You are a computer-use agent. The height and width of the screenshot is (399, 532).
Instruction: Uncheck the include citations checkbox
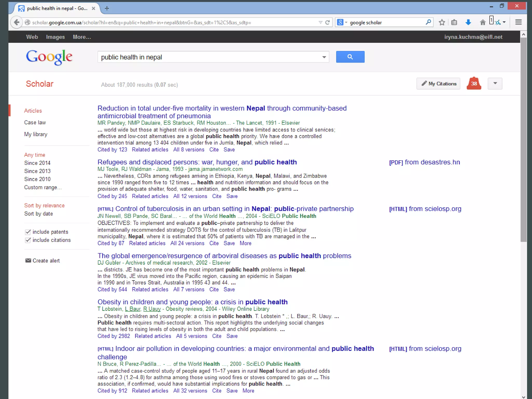point(28,240)
